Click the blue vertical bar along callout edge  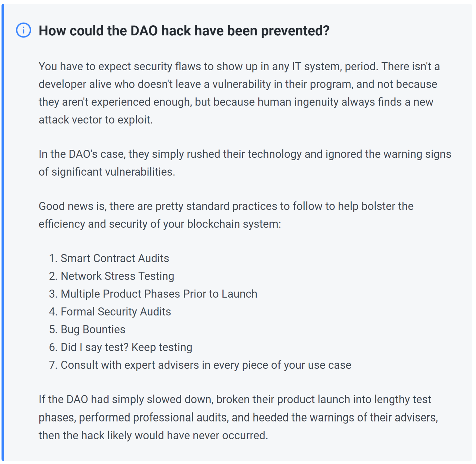pyautogui.click(x=3, y=233)
